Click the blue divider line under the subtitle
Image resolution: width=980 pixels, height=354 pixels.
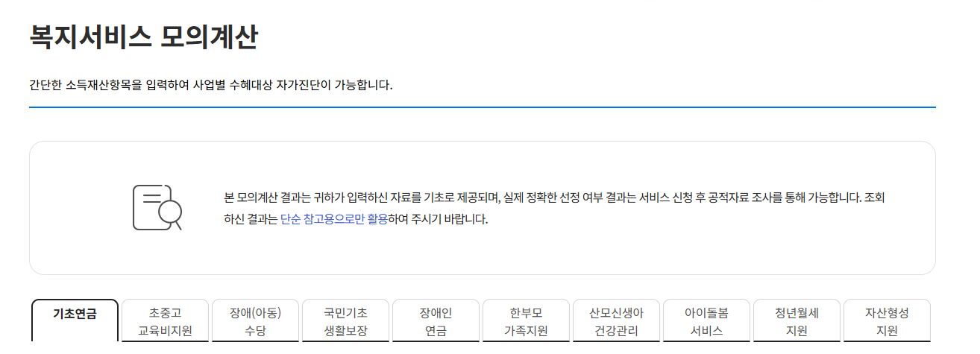click(x=483, y=107)
